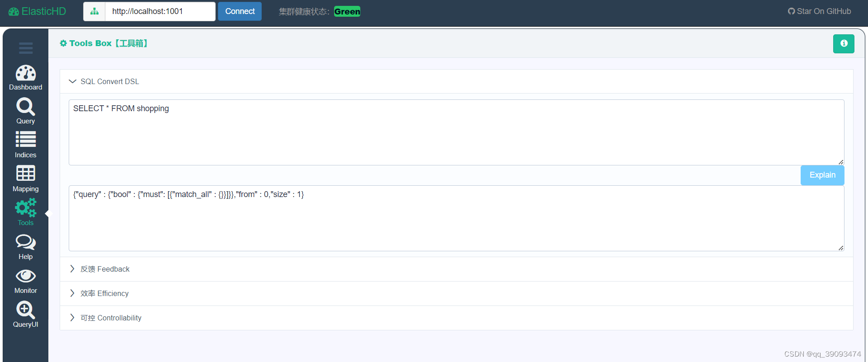Click the QueryUI sidebar label
Image resolution: width=868 pixels, height=362 pixels.
click(26, 324)
